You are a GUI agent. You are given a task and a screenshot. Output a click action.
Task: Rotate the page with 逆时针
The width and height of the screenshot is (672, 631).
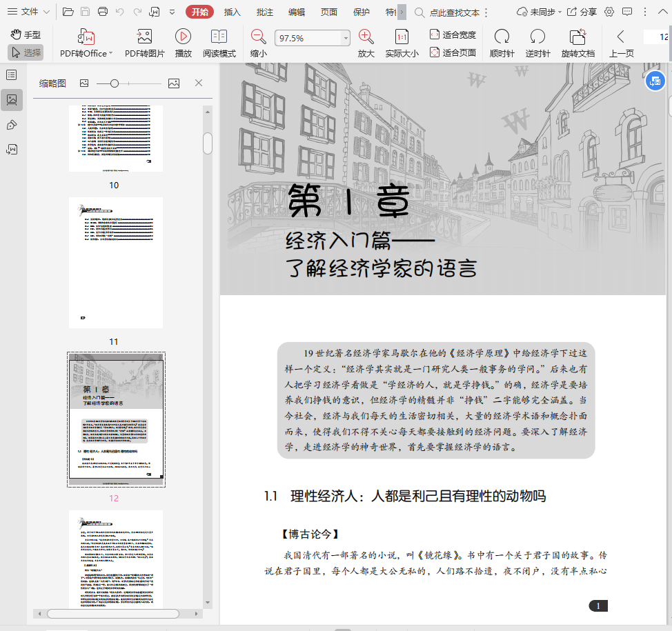(537, 37)
